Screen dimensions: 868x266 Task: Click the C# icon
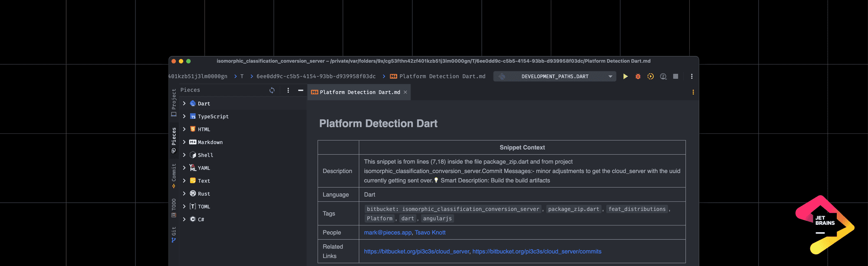click(193, 219)
